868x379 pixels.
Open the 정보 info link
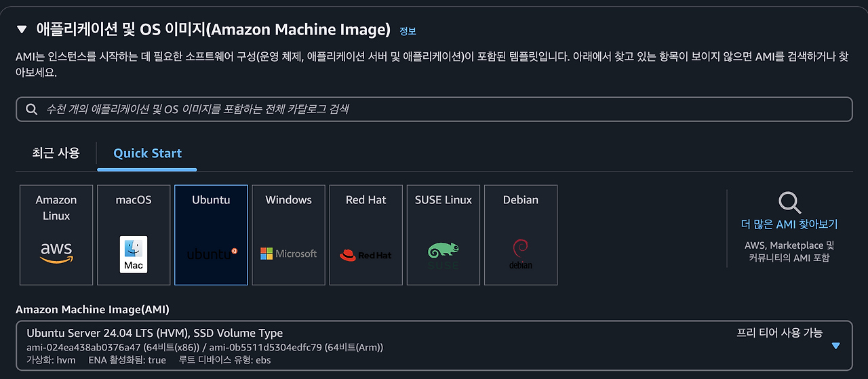[408, 31]
